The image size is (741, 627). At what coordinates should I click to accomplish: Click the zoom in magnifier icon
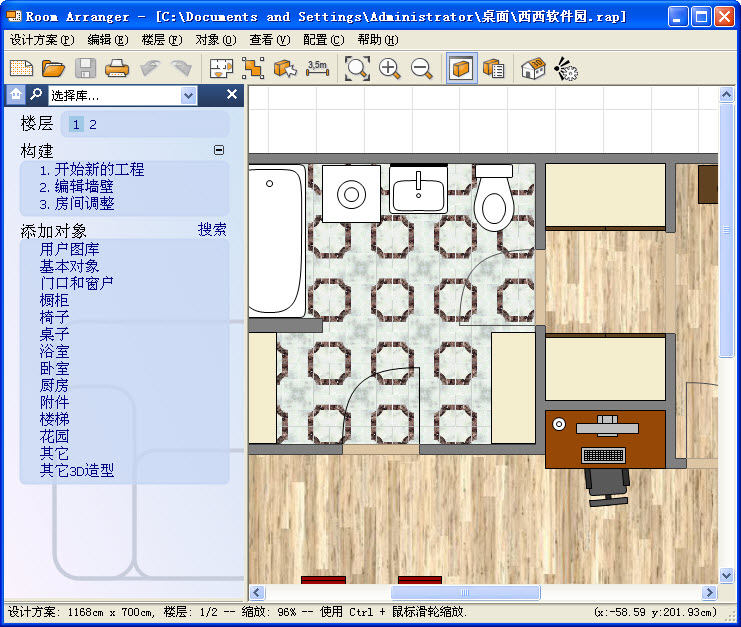tap(390, 68)
